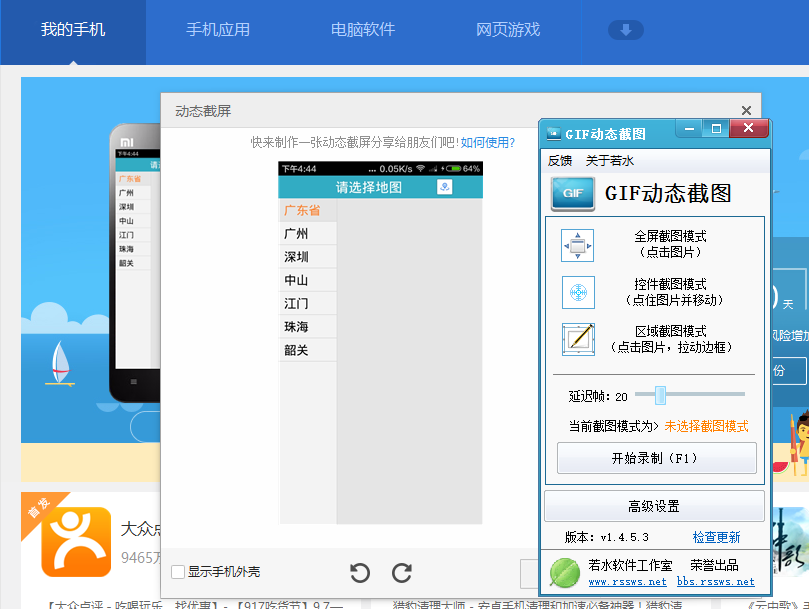This screenshot has width=809, height=609.
Task: Click 若水软件工作室 text
Action: pos(630,565)
